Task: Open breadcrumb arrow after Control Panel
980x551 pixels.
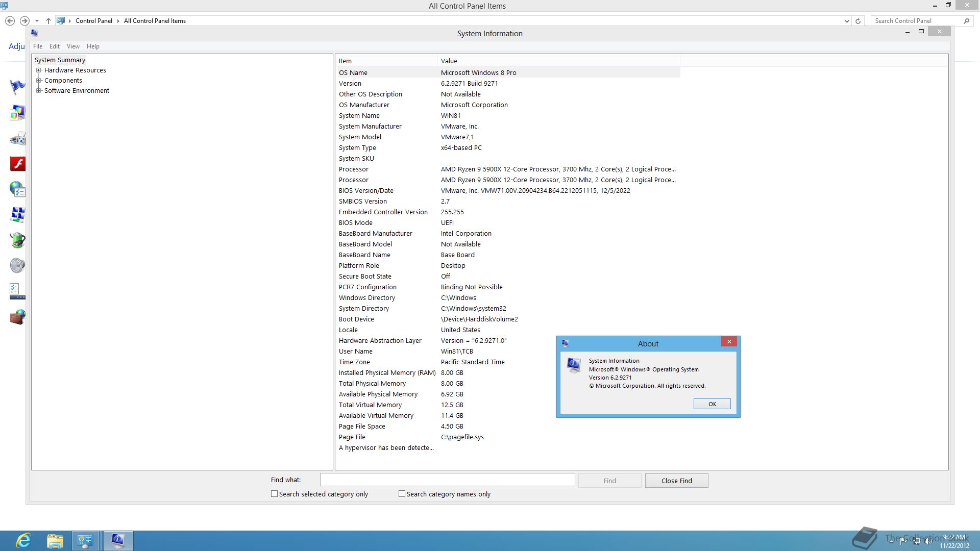Action: pos(118,21)
